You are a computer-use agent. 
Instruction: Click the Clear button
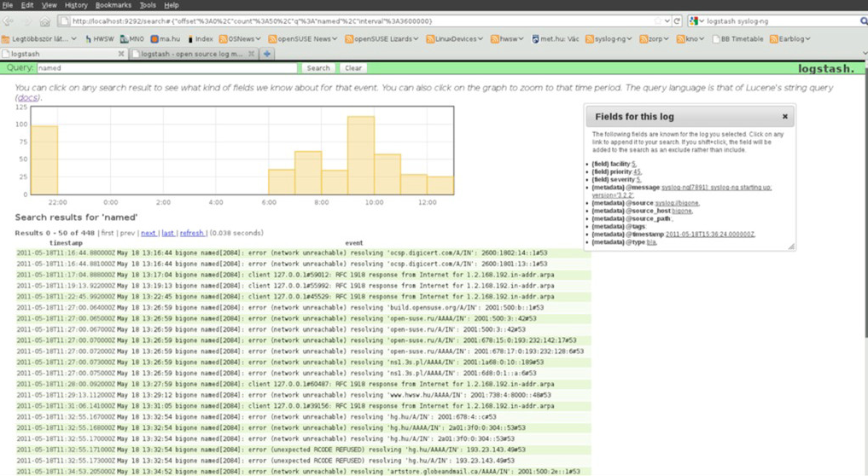click(353, 68)
